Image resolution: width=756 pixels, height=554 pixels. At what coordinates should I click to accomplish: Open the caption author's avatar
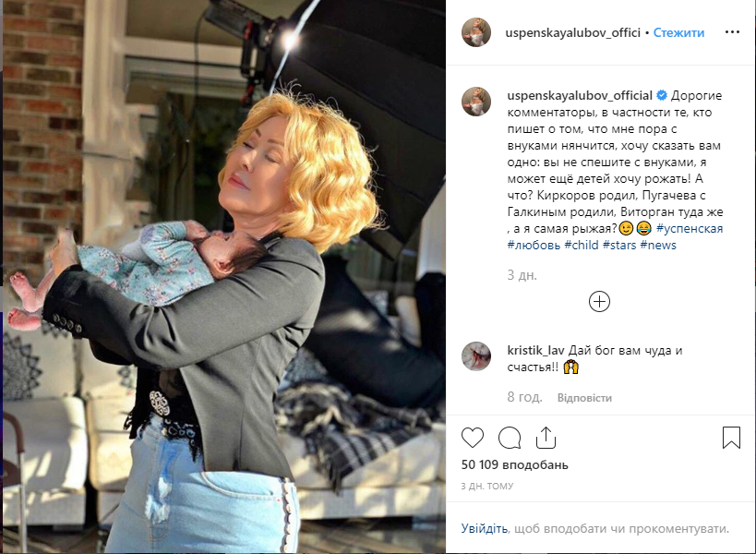click(476, 102)
